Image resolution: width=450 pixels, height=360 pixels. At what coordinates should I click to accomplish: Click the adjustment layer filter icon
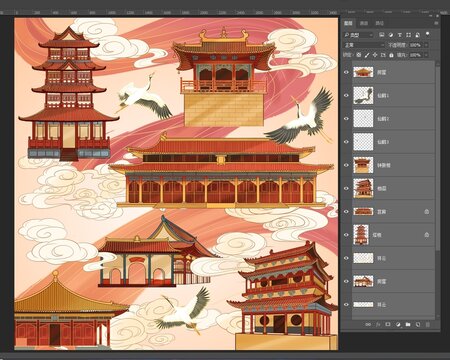point(391,35)
